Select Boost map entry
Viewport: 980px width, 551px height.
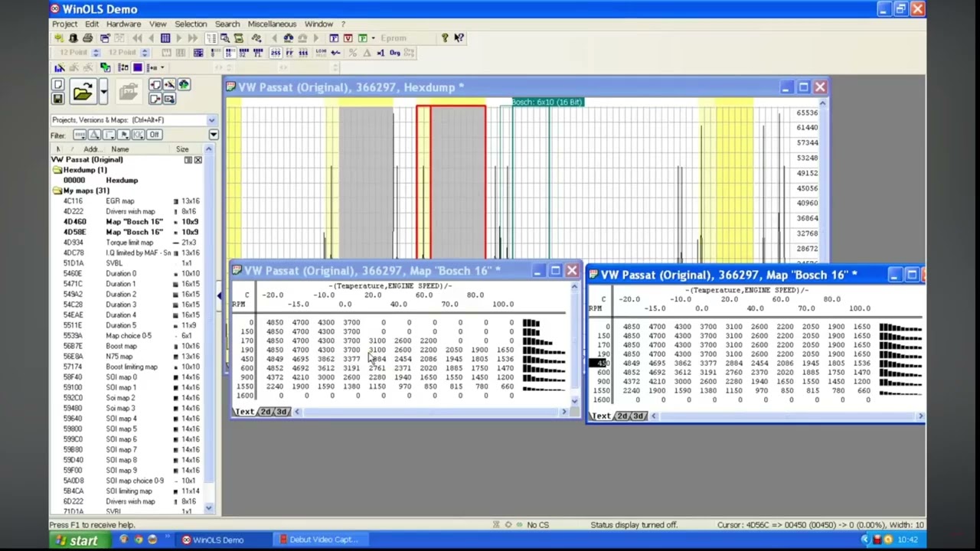tap(121, 346)
